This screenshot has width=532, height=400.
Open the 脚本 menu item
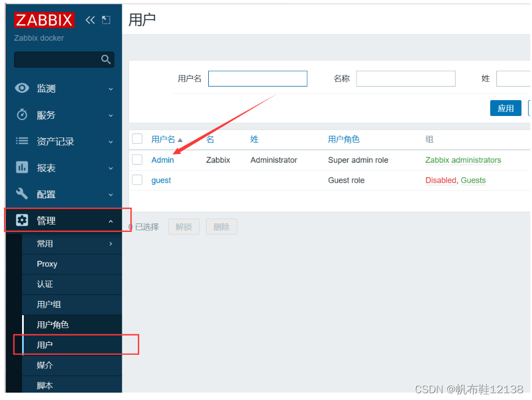[x=72, y=385]
